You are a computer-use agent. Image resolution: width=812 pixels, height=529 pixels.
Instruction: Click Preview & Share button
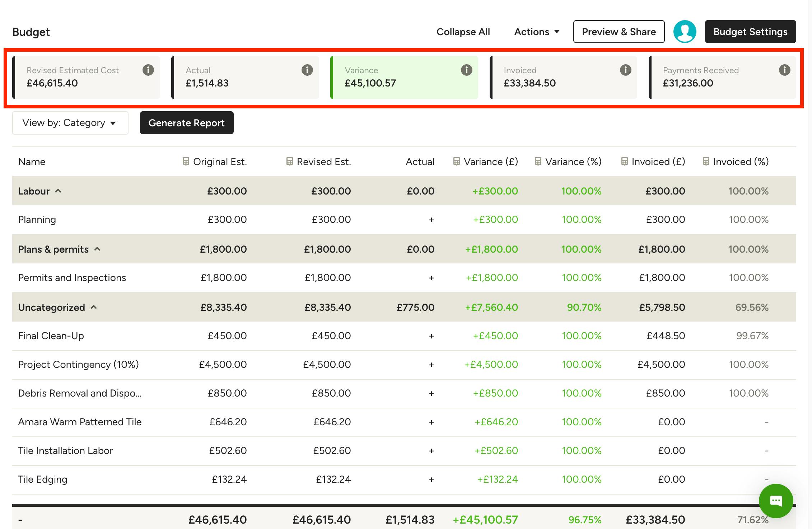[x=619, y=32]
